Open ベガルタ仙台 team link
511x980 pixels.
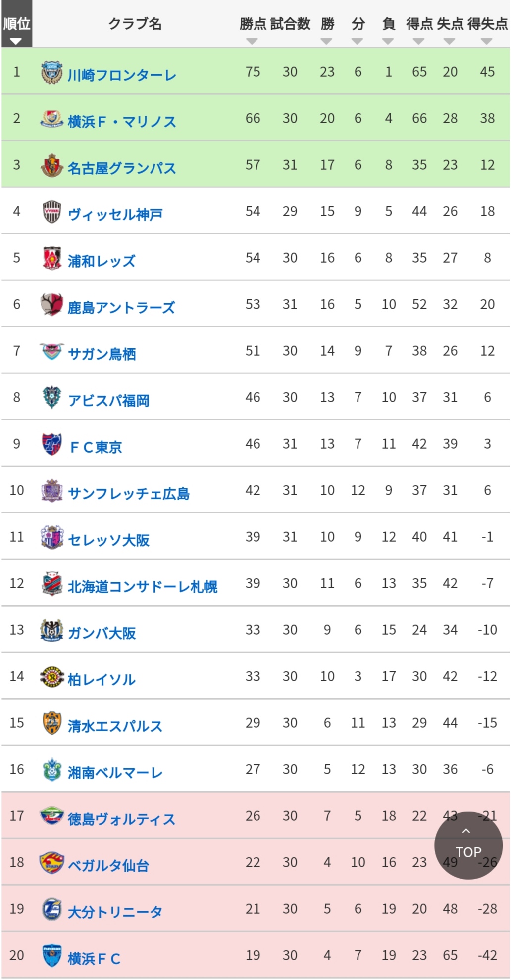108,866
